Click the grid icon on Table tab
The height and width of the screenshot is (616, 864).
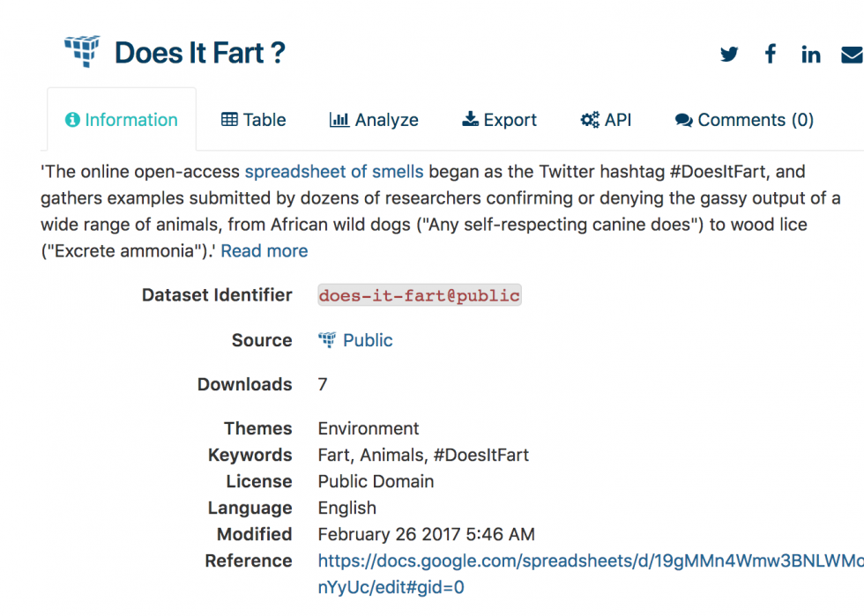point(229,120)
